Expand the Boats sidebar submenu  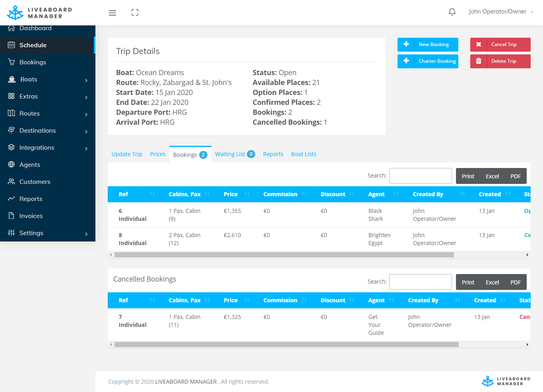(86, 80)
